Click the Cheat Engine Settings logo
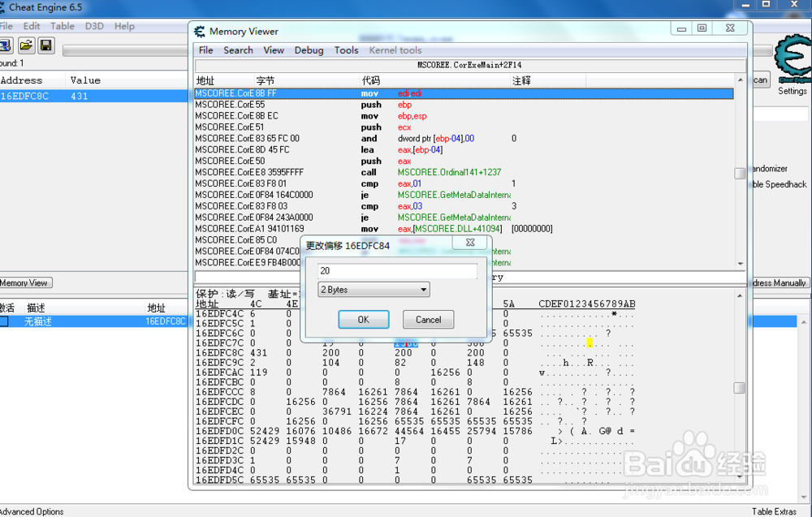812x517 pixels. pos(793,59)
